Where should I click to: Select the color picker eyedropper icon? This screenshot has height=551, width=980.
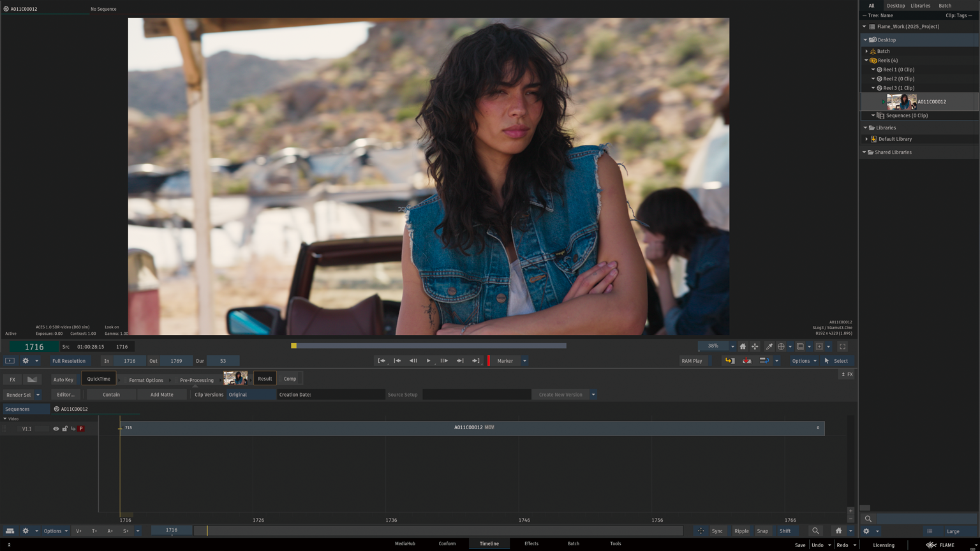(769, 347)
